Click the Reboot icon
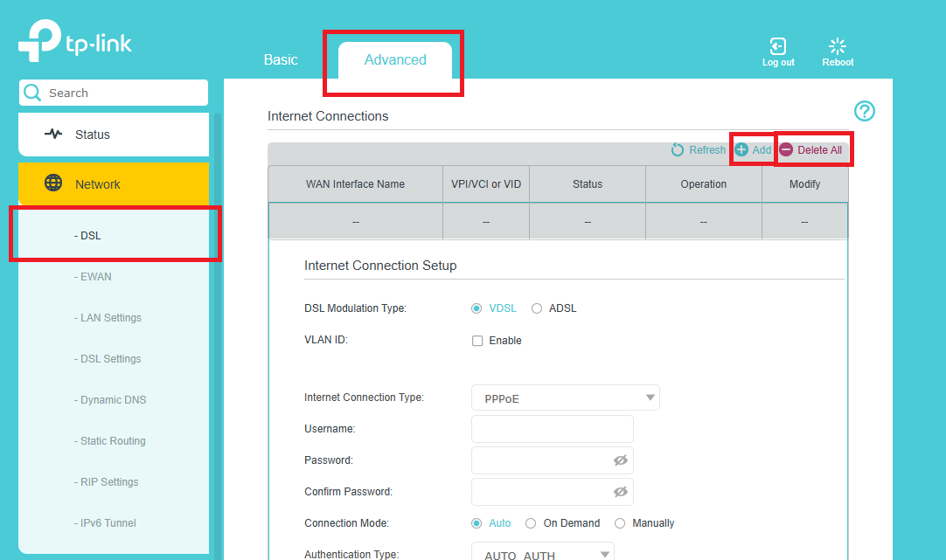Image resolution: width=946 pixels, height=560 pixels. pos(837,45)
